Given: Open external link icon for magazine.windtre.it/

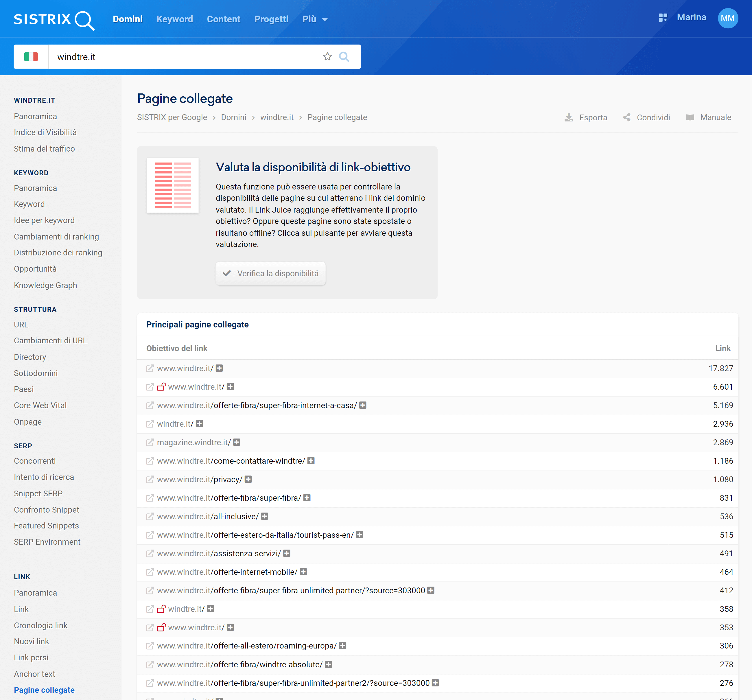Looking at the screenshot, I should [150, 442].
